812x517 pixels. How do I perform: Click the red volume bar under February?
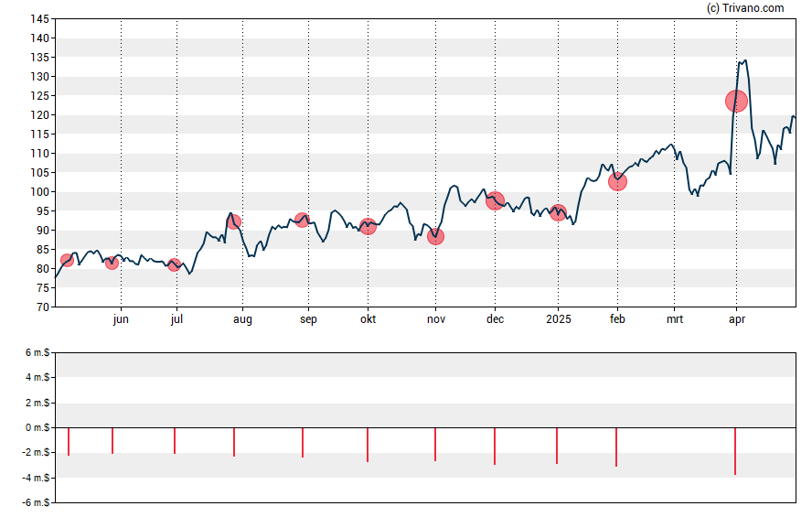tap(616, 447)
